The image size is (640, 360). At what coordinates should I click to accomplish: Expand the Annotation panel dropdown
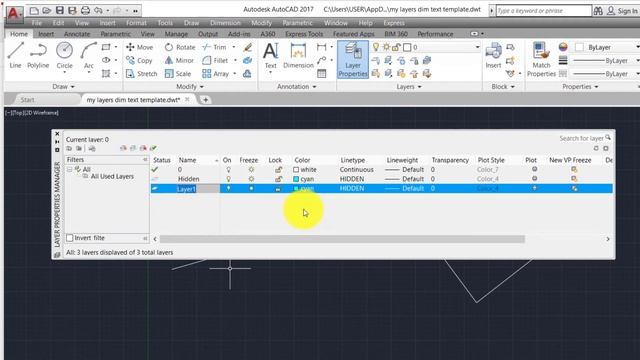point(297,87)
